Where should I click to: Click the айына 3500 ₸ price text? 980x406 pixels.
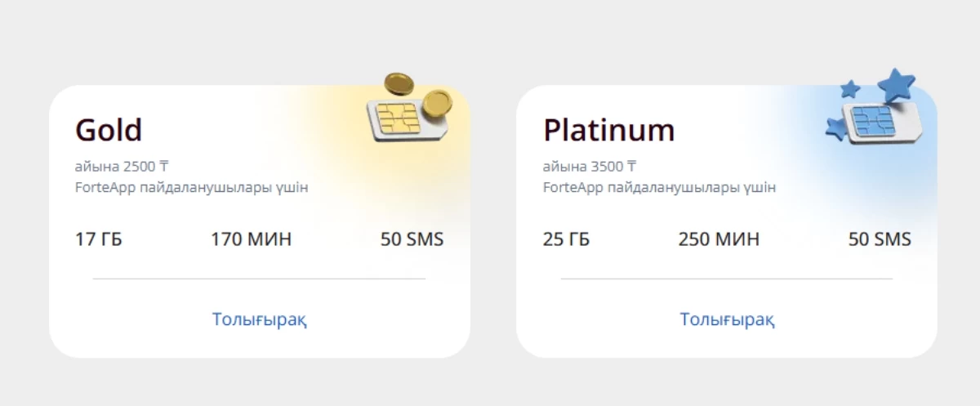pos(590,167)
